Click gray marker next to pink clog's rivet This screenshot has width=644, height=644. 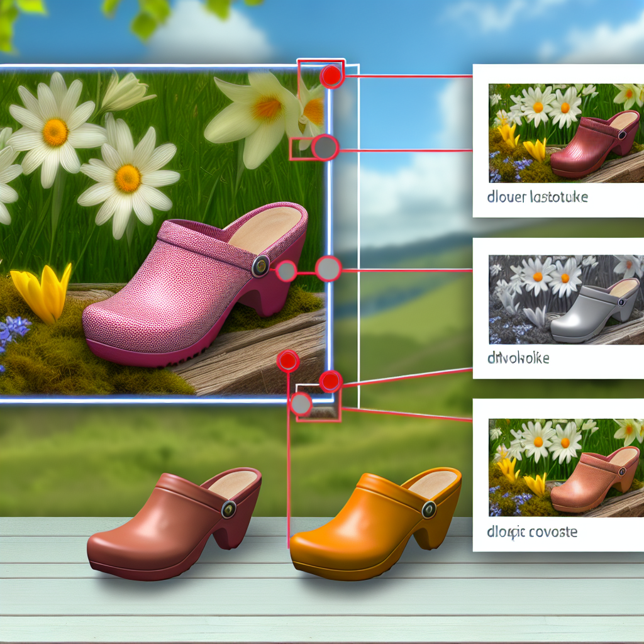(286, 271)
